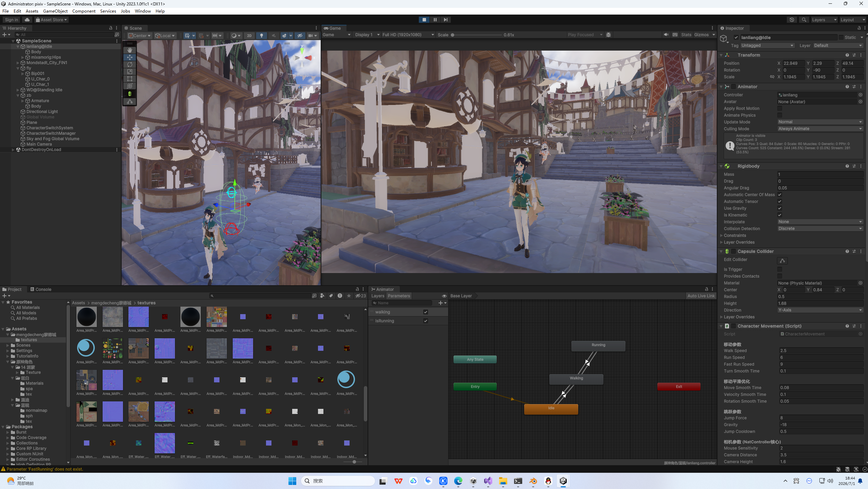The image size is (868, 489).
Task: Open Transform component help icon
Action: (x=847, y=55)
